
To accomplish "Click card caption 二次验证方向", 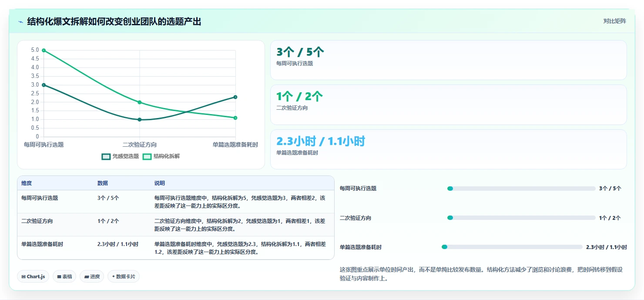I will (x=292, y=108).
